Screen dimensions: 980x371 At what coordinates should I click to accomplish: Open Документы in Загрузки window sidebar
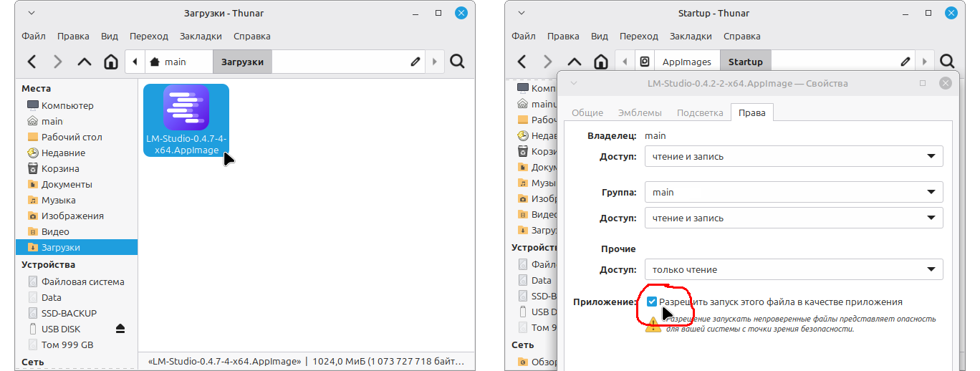77,184
